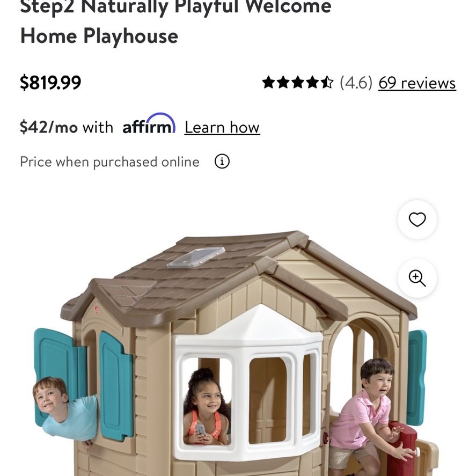
Task: Click the five-star rating icons
Action: click(x=297, y=83)
